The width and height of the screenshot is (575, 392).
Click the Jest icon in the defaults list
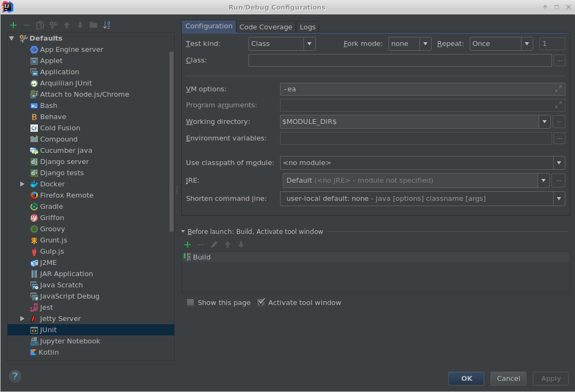[x=34, y=308]
